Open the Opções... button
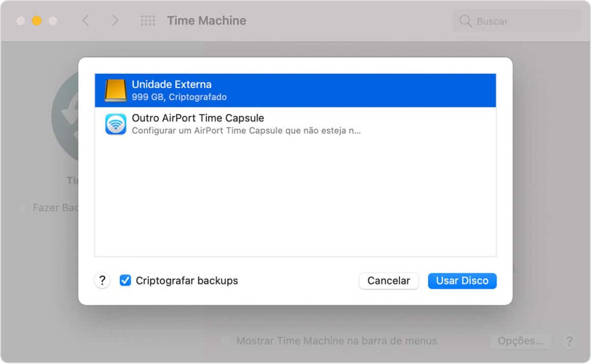This screenshot has height=364, width=591. point(521,341)
